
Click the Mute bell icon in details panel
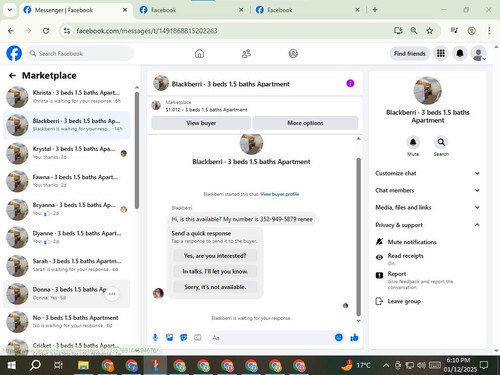click(x=413, y=142)
